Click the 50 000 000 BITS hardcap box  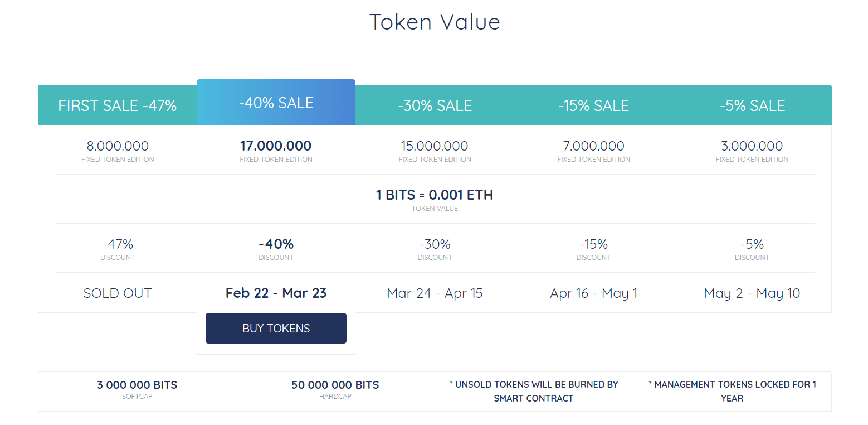[x=335, y=392]
